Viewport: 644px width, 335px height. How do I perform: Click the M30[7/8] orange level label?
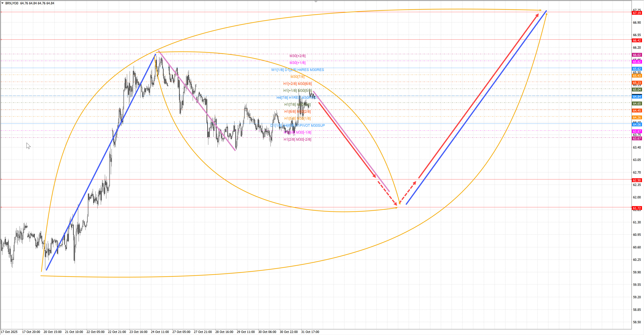tap(297, 77)
